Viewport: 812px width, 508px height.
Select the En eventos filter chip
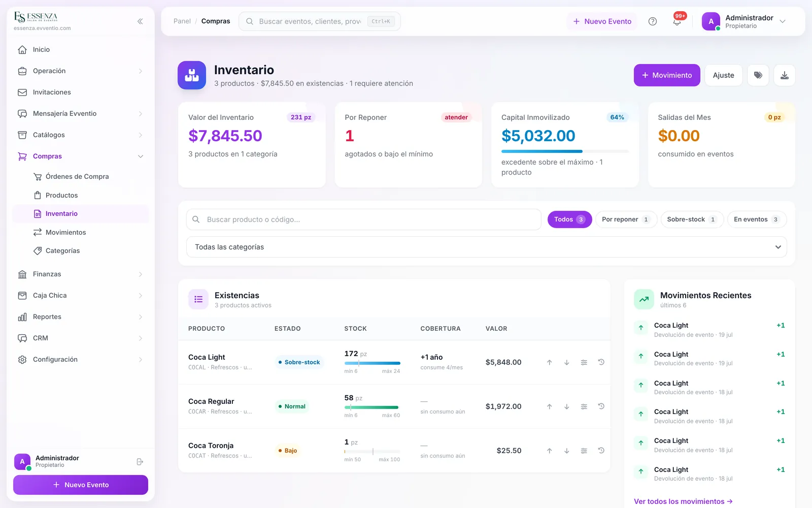pyautogui.click(x=757, y=219)
